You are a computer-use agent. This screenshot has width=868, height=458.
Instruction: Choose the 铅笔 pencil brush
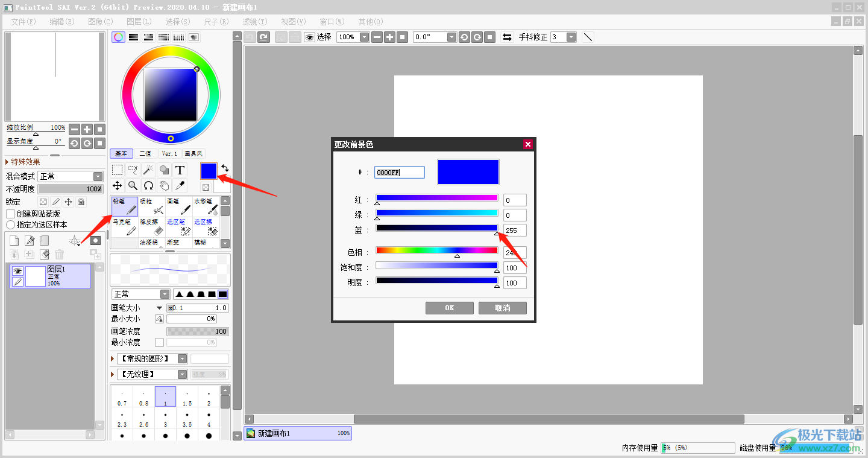point(124,206)
